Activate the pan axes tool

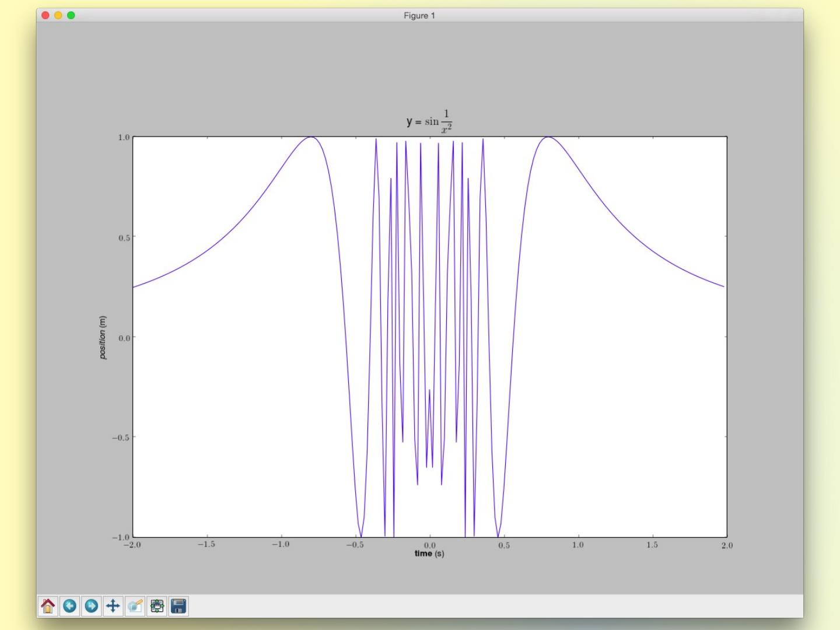coord(113,606)
